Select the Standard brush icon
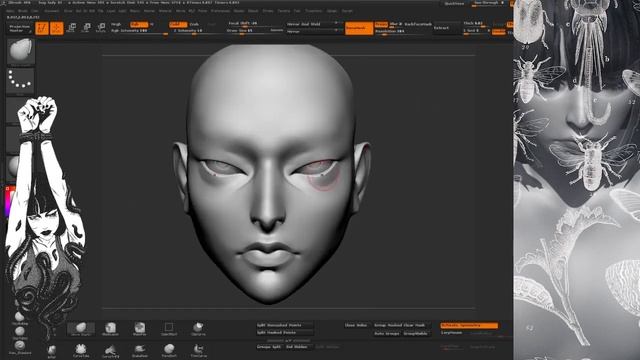 tap(169, 350)
